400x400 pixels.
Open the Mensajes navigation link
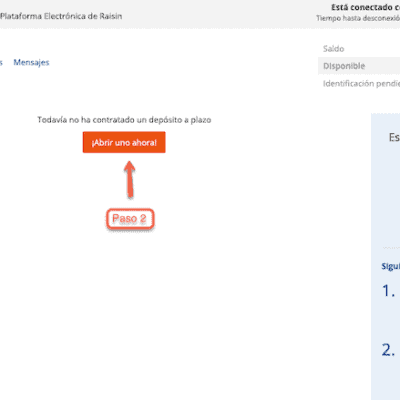click(31, 62)
